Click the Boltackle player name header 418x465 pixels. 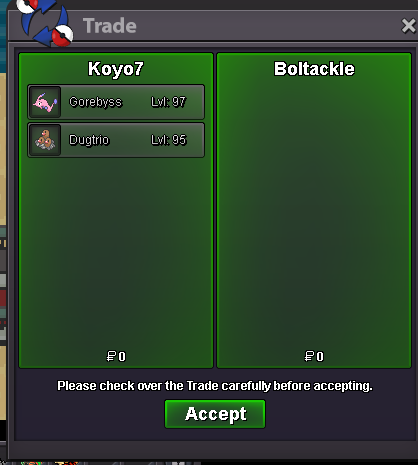coord(314,69)
